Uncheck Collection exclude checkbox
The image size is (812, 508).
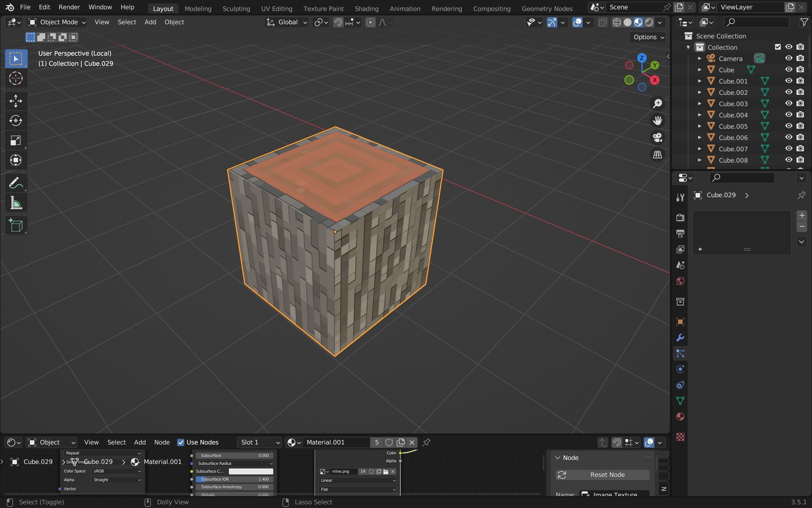[777, 47]
